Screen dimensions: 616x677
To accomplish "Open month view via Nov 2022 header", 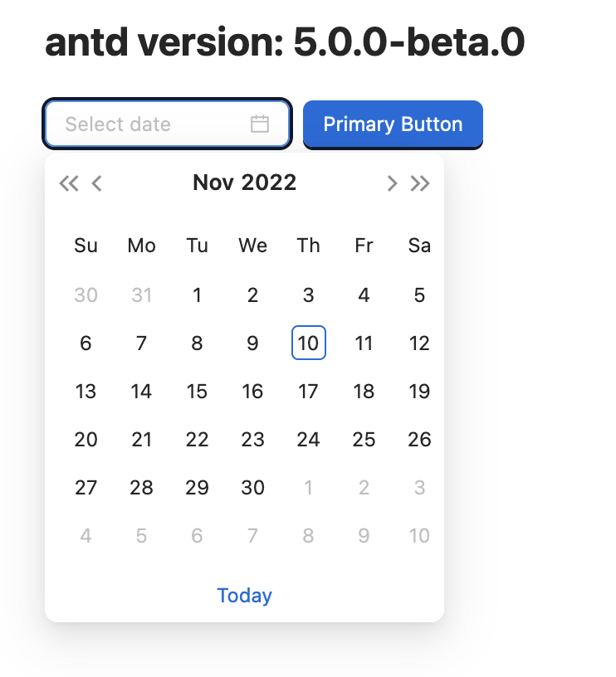I will tap(213, 183).
